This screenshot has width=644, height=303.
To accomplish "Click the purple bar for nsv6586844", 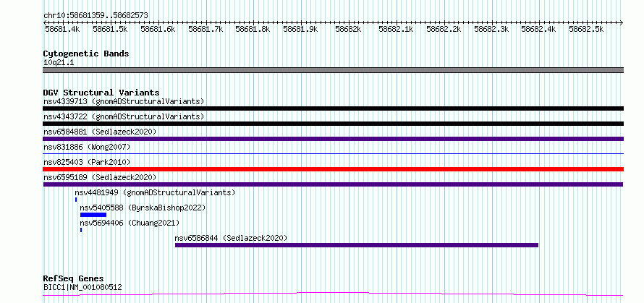I will coord(357,245).
